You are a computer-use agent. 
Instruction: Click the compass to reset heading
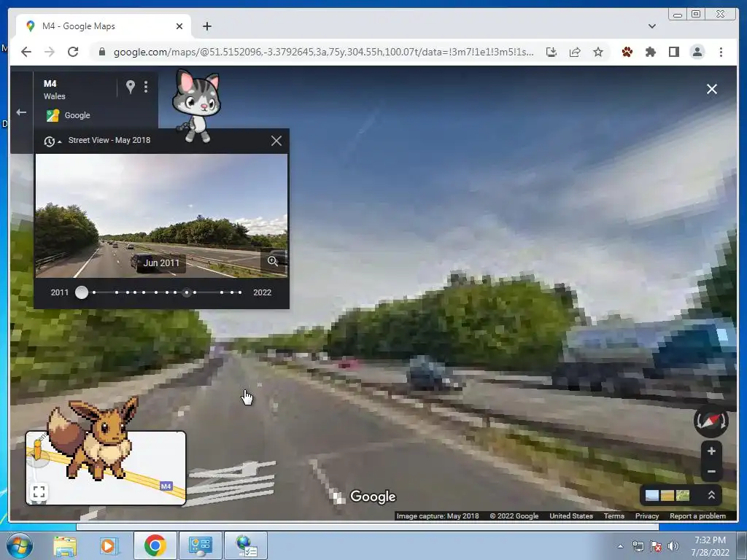coord(711,421)
